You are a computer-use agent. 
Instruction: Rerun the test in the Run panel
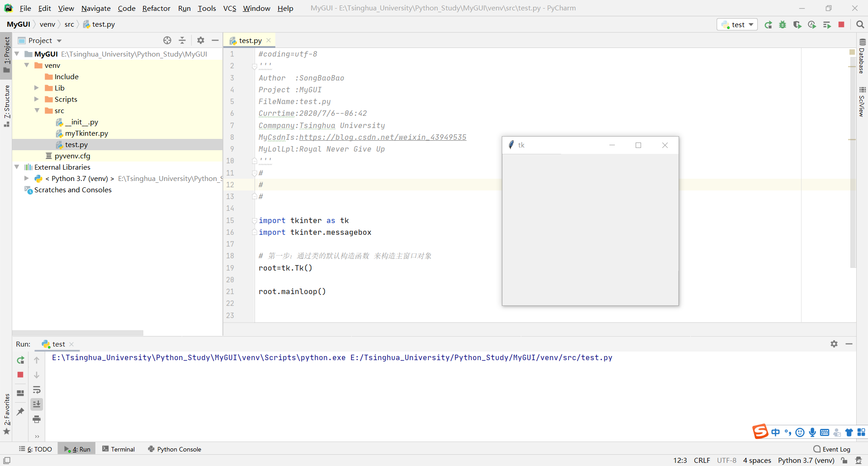[20, 360]
